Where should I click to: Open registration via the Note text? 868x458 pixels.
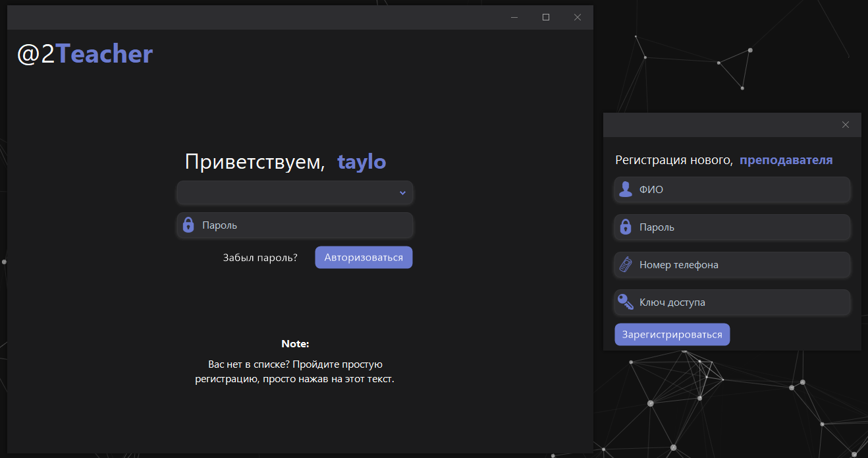click(x=294, y=372)
